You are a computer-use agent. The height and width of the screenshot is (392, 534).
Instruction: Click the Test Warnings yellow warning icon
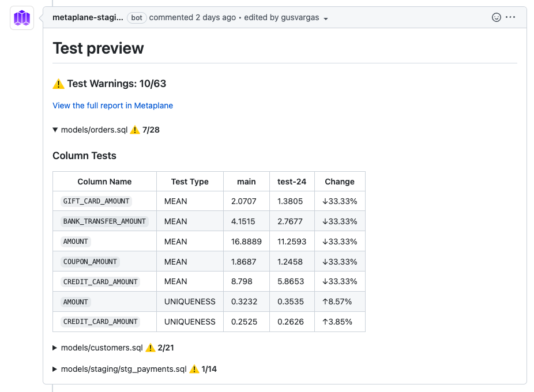pos(58,84)
